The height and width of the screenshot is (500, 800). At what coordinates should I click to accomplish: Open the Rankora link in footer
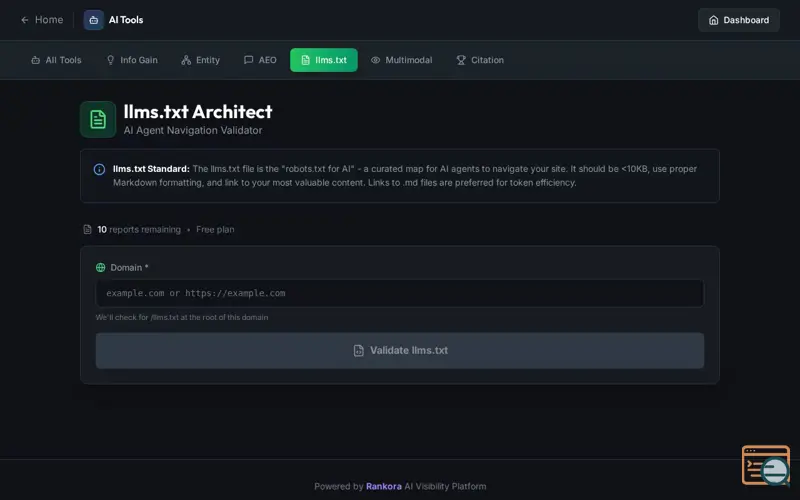click(x=384, y=486)
